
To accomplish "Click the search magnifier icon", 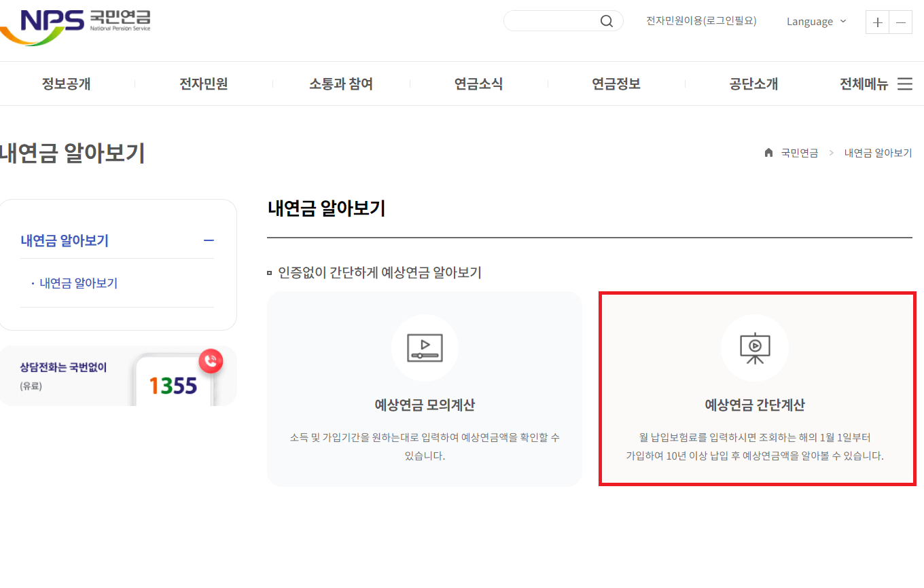I will [606, 20].
